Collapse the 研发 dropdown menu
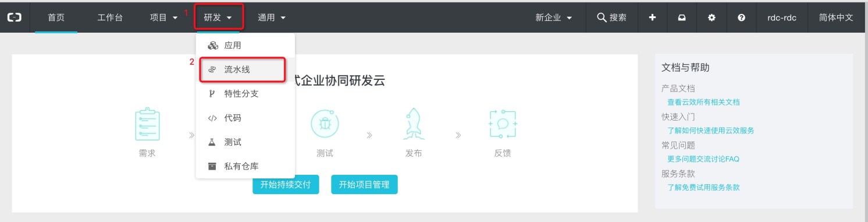This screenshot has height=222, width=868. (218, 17)
